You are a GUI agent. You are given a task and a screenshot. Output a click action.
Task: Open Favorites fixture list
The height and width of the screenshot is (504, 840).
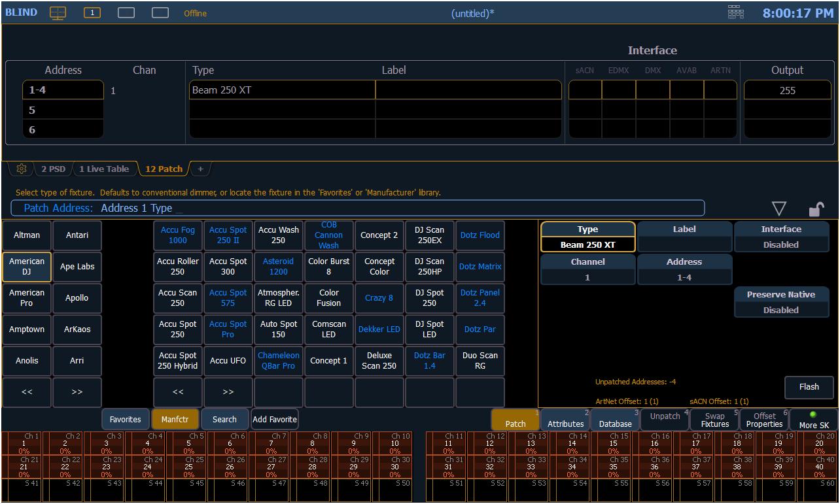tap(126, 420)
